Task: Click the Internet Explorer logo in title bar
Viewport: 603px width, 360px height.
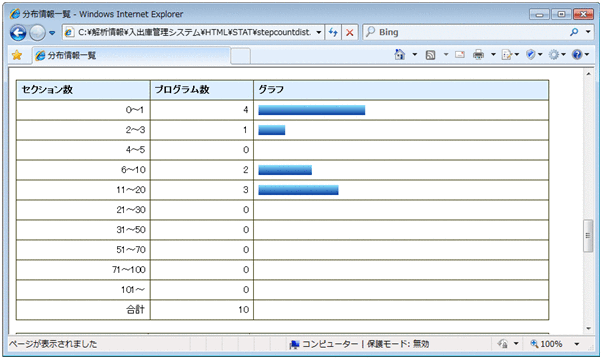Action: pyautogui.click(x=15, y=14)
